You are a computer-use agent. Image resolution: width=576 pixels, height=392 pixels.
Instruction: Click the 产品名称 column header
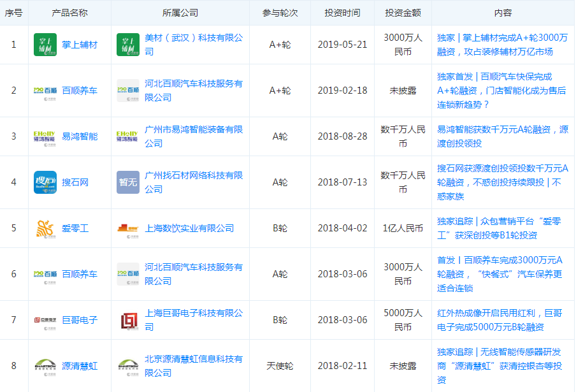coord(69,13)
